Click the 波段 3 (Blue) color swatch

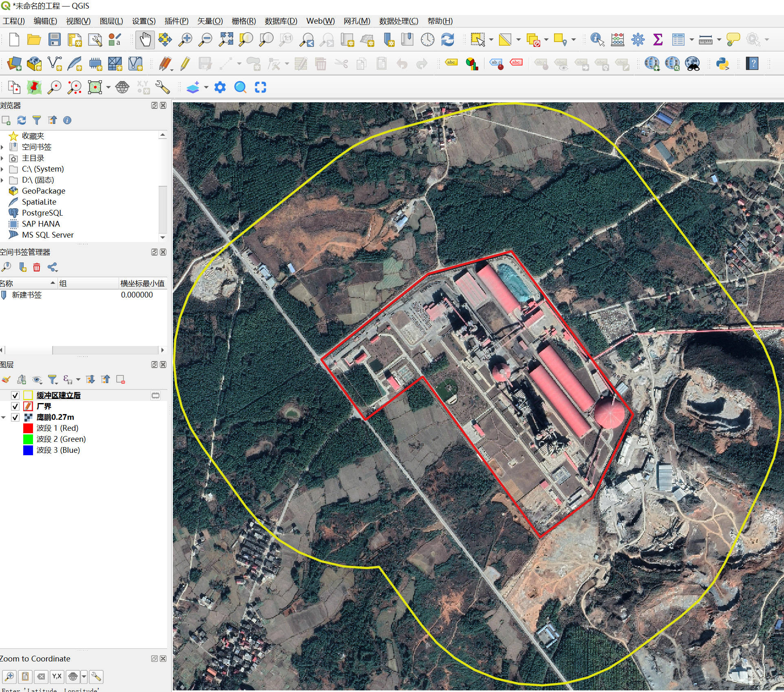(x=28, y=450)
